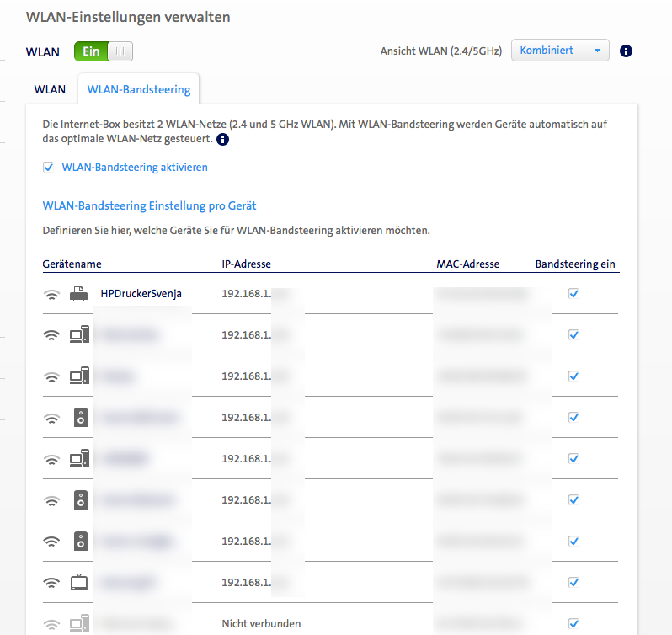The image size is (672, 635).
Task: Click the TV device icon
Action: 79,582
